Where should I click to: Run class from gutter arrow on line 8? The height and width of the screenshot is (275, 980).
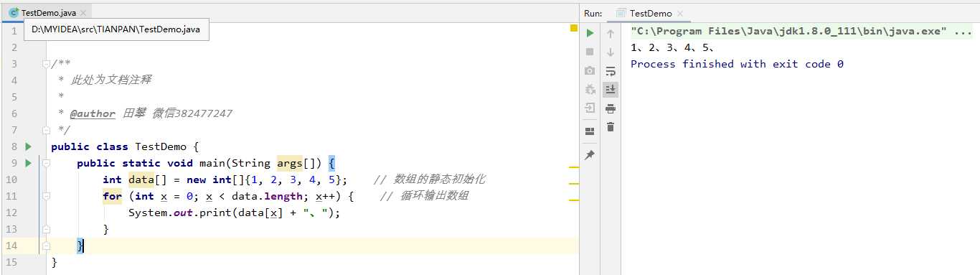coord(28,146)
